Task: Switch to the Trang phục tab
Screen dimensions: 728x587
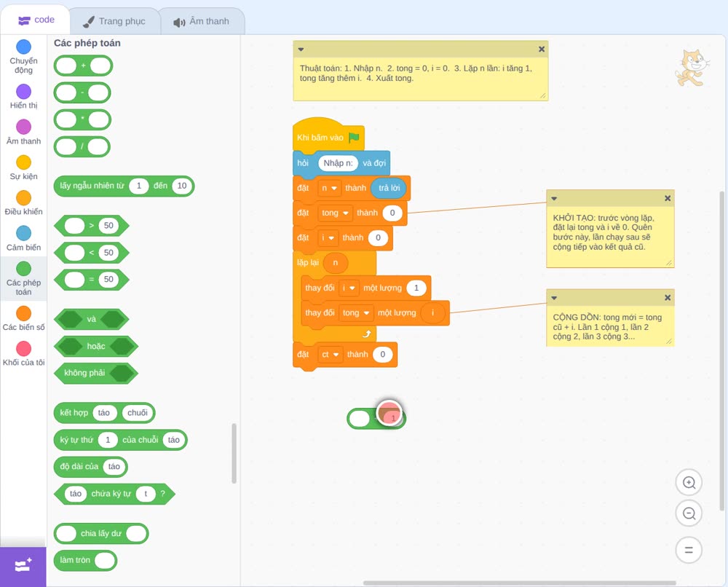Action: click(x=114, y=21)
